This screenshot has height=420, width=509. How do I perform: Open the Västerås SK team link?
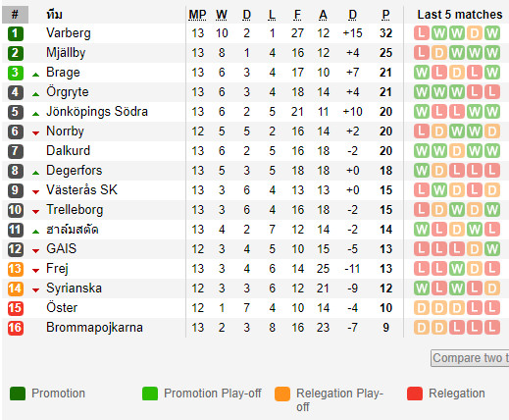point(81,190)
